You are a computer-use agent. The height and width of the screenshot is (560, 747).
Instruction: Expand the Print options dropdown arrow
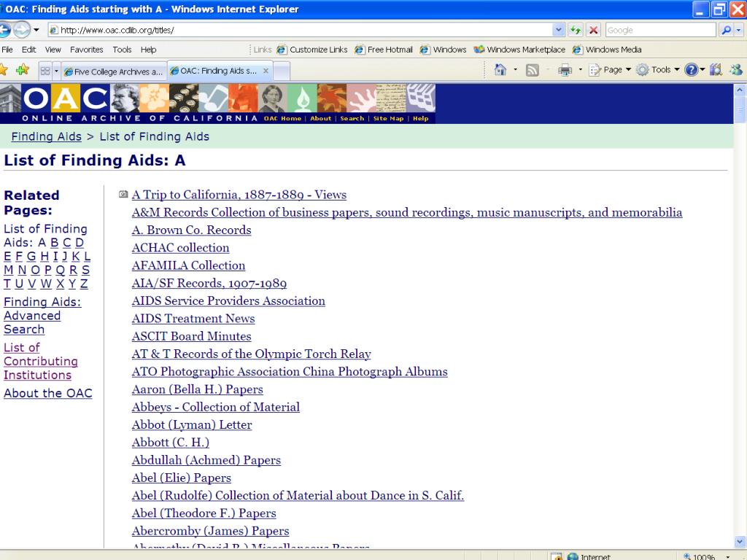tap(580, 69)
